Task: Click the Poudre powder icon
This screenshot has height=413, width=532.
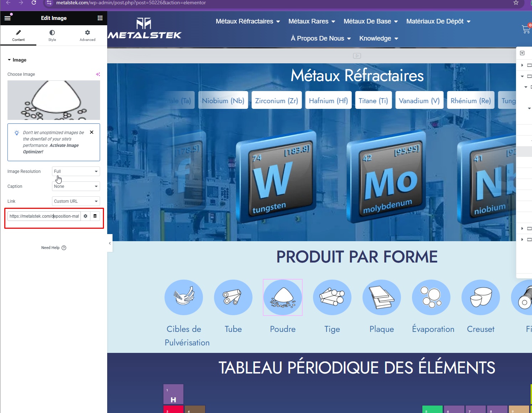Action: (283, 297)
